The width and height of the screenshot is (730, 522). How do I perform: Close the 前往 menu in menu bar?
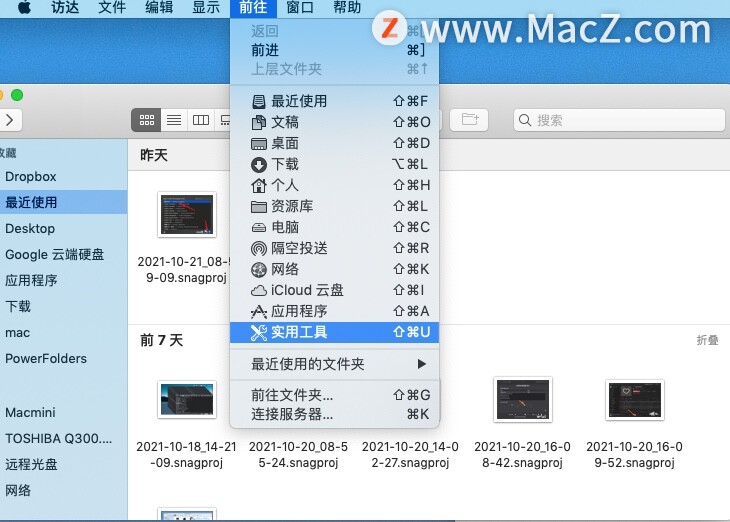click(x=253, y=7)
